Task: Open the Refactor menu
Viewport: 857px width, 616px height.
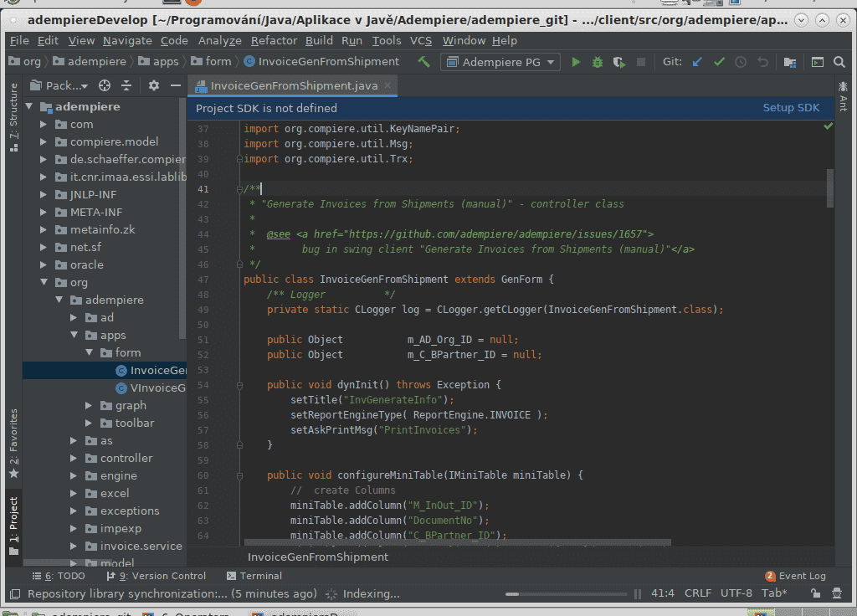Action: coord(274,40)
